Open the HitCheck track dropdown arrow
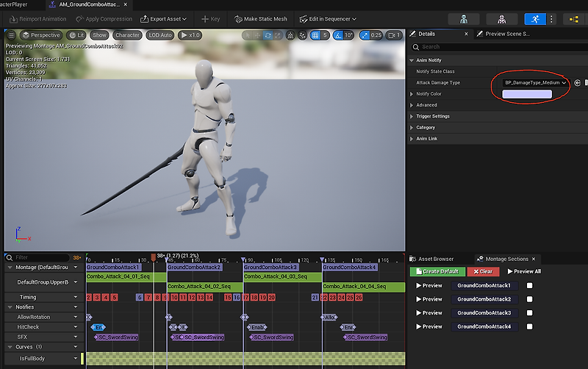Image resolution: width=588 pixels, height=369 pixels. pos(76,327)
